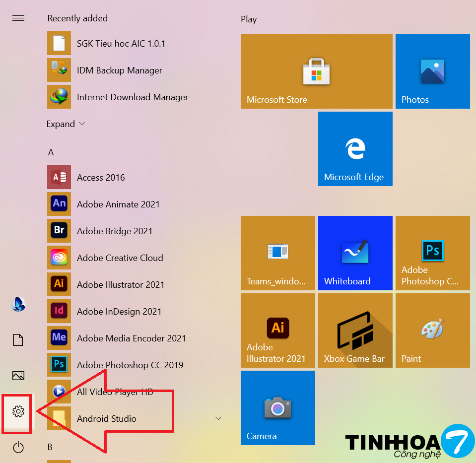
Task: Expand the hamburger menu at top
Action: [18, 18]
